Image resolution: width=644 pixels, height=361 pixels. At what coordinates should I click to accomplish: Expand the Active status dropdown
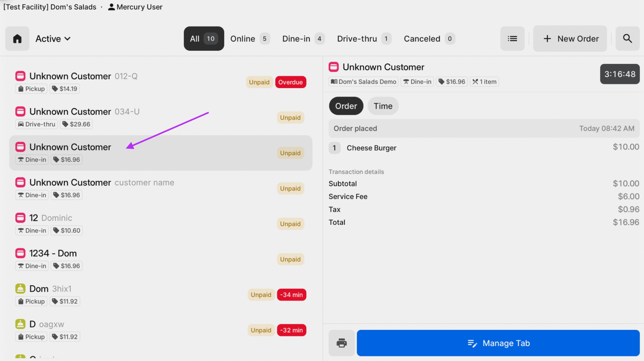[x=53, y=38]
